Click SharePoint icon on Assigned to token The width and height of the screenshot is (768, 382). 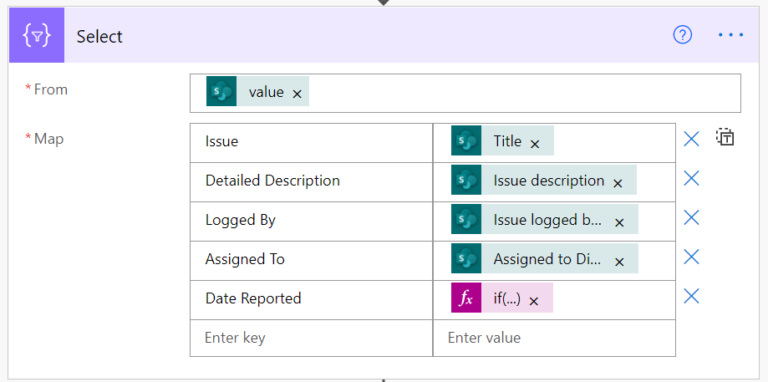coord(466,258)
